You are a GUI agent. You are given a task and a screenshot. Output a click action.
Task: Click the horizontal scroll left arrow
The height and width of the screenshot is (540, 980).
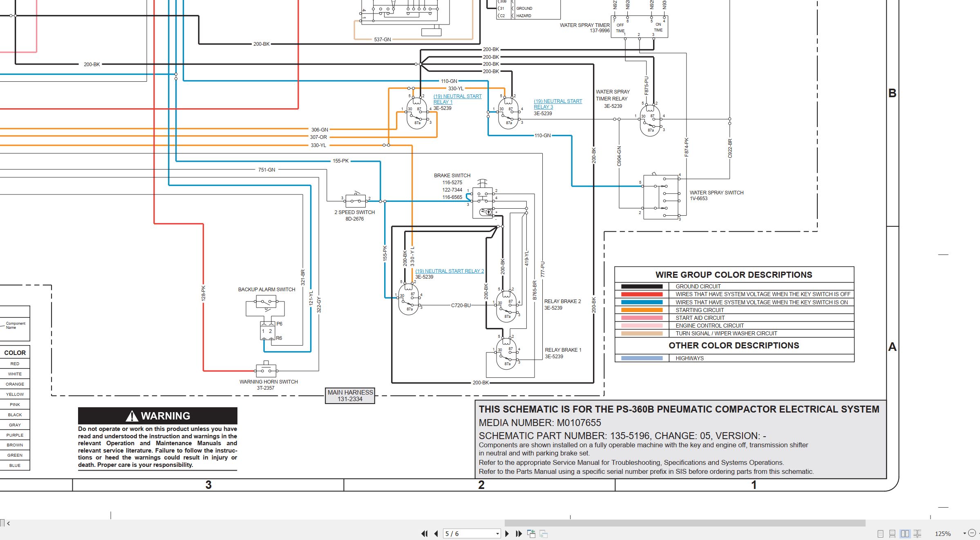9,523
